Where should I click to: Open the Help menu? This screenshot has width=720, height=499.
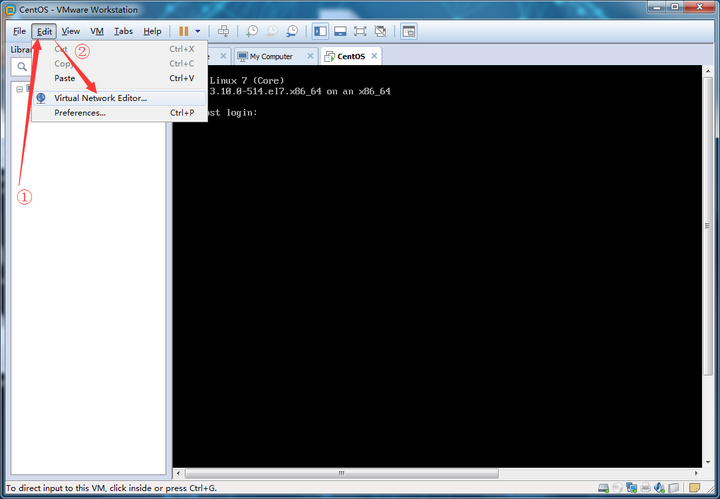(x=152, y=31)
